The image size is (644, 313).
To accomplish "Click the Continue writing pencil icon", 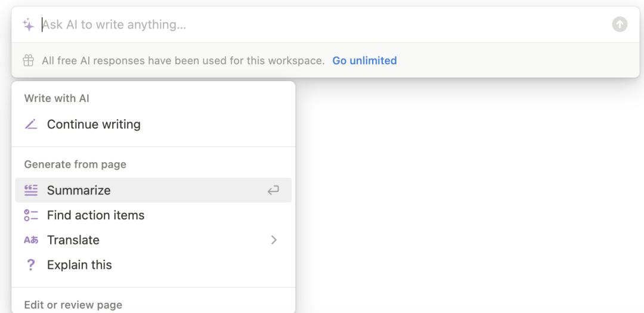I will tap(31, 125).
